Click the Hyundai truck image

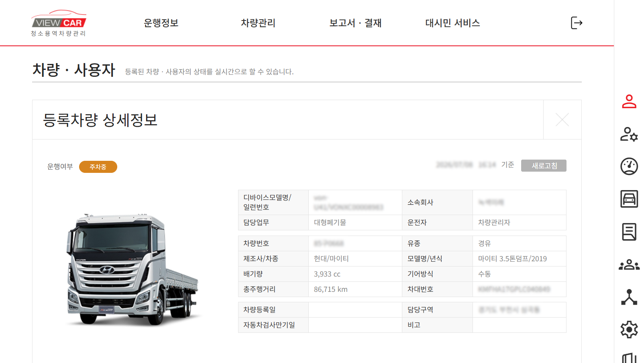click(x=132, y=270)
